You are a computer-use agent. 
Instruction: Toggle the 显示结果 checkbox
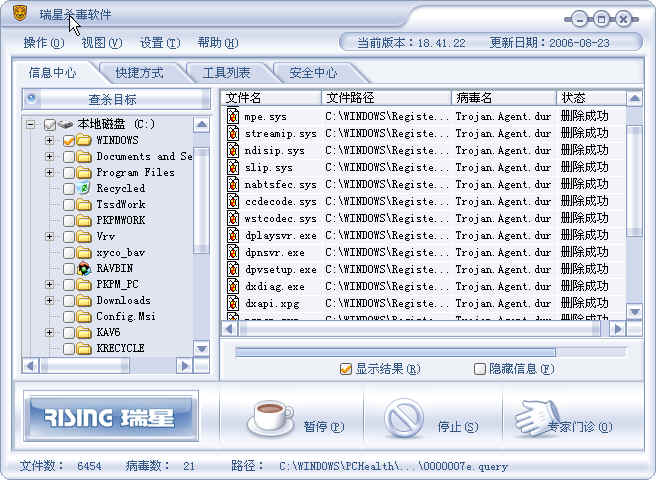[346, 369]
